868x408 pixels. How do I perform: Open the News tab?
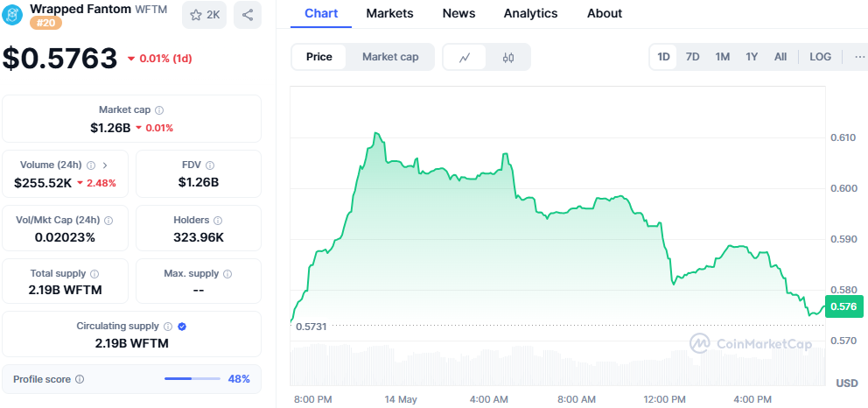point(458,13)
